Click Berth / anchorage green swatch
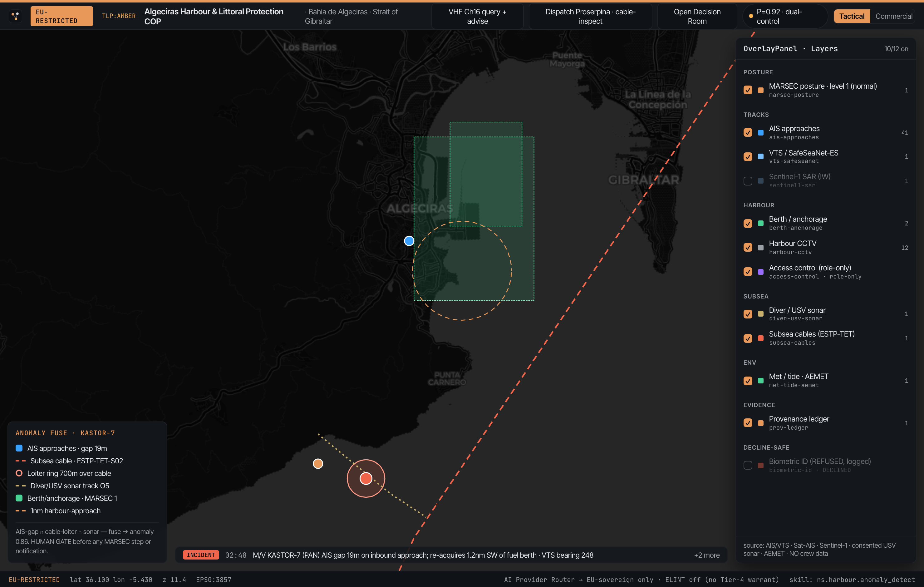The height and width of the screenshot is (587, 924). (760, 224)
